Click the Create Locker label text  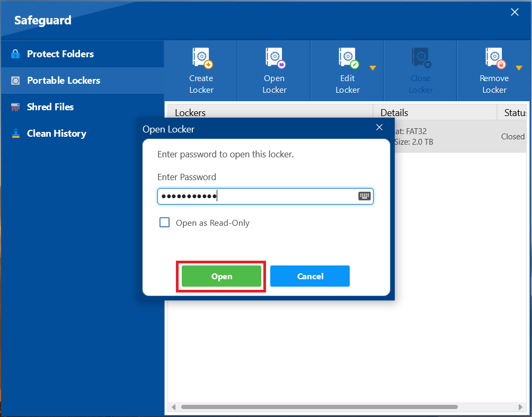coord(201,84)
